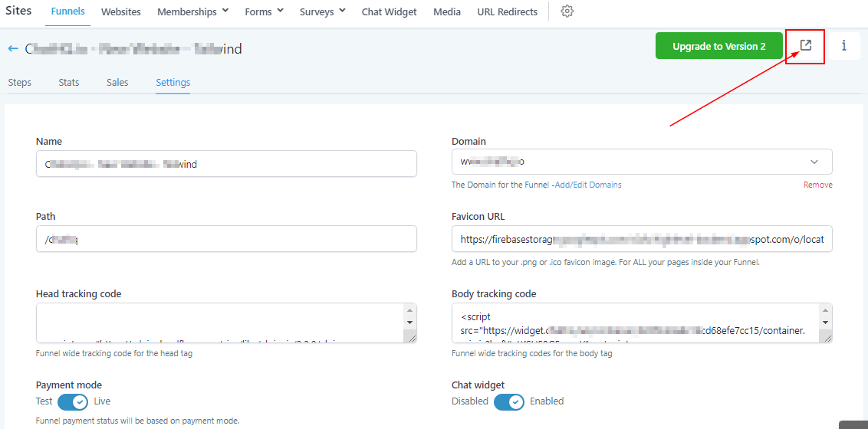Click the Add/Edit Domains link
868x429 pixels.
[588, 185]
